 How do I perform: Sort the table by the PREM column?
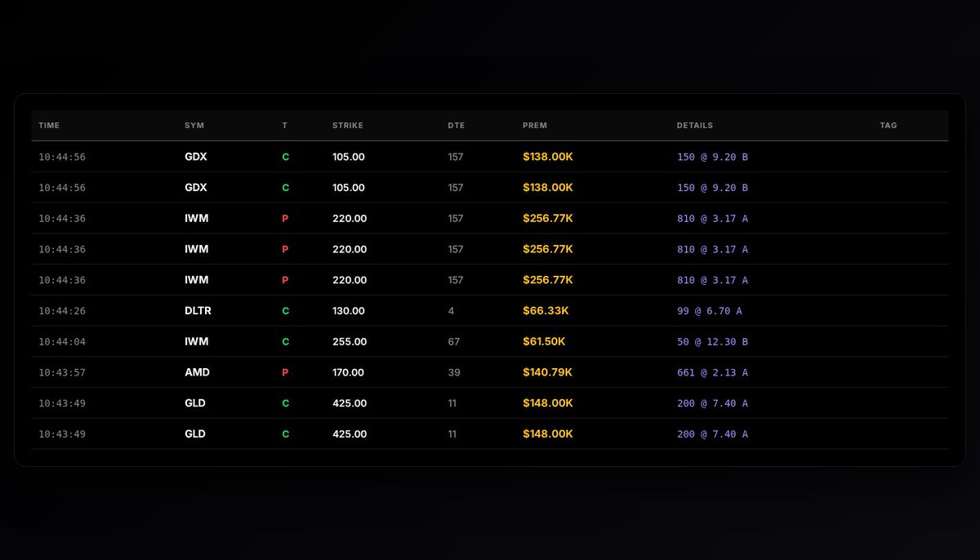pyautogui.click(x=535, y=125)
